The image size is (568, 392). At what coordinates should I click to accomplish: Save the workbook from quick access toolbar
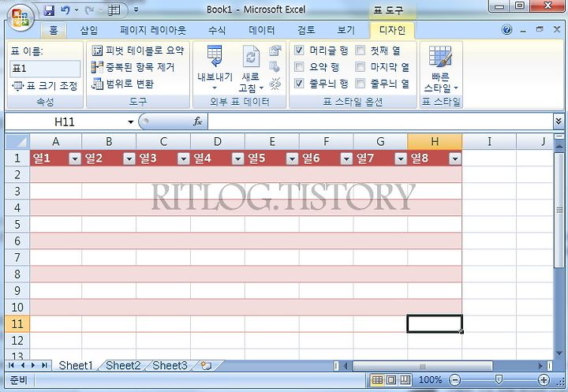[x=49, y=10]
